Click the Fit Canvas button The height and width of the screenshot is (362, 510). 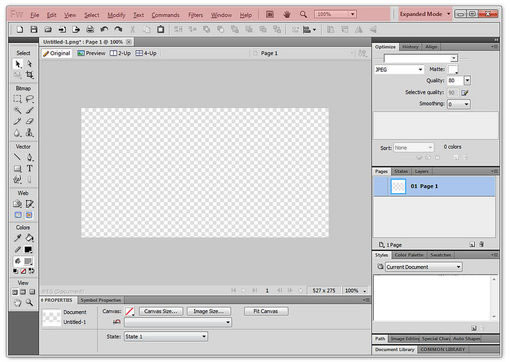click(266, 311)
